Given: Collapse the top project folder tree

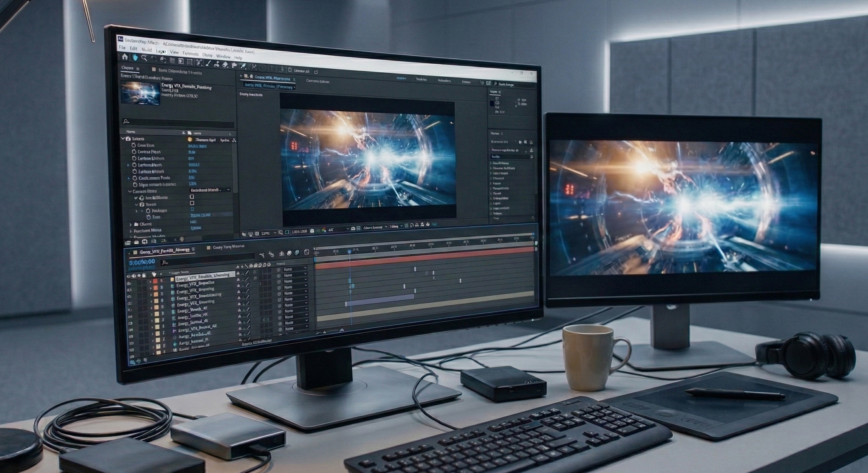Looking at the screenshot, I should click(123, 138).
